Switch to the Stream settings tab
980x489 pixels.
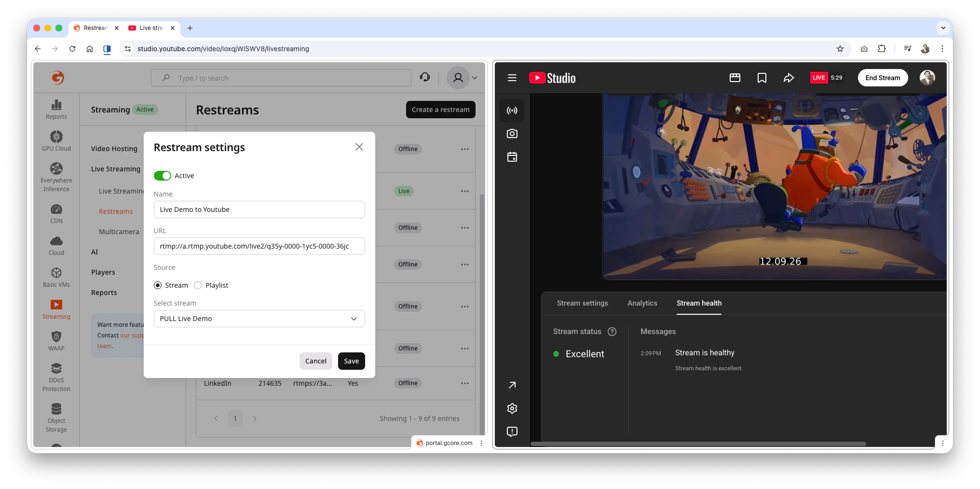pyautogui.click(x=583, y=303)
